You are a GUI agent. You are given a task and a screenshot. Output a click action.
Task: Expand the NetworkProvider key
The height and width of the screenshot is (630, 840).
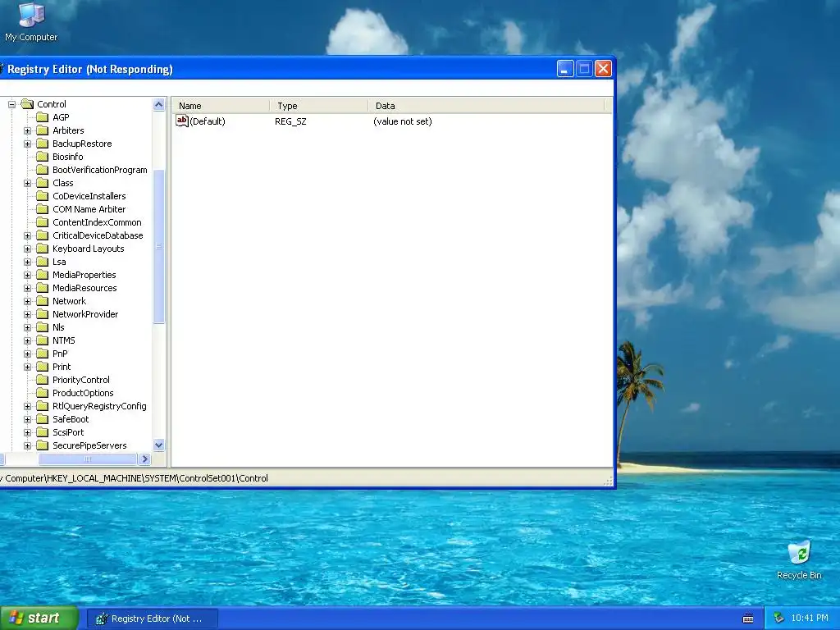coord(27,314)
